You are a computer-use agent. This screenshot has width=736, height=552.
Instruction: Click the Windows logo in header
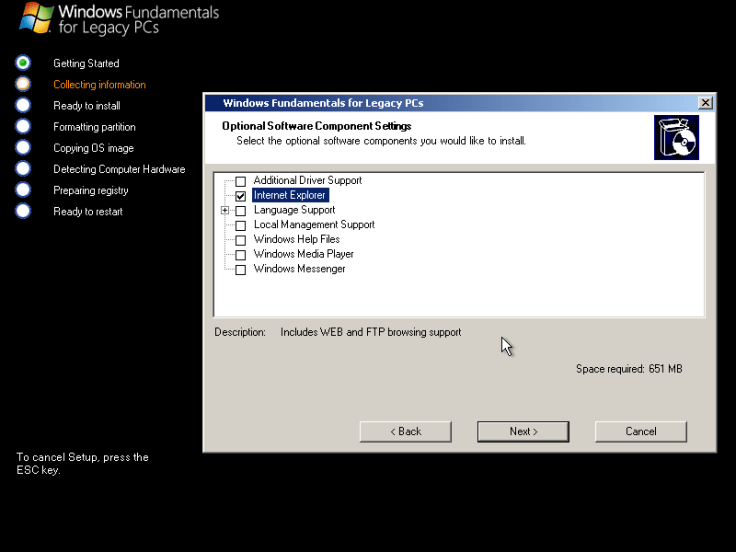(37, 18)
